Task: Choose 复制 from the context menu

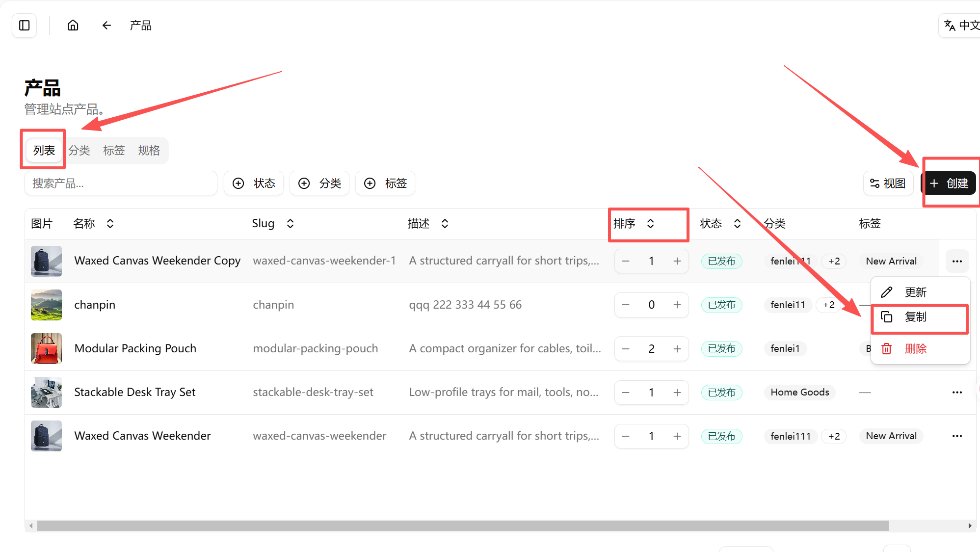Action: tap(920, 317)
